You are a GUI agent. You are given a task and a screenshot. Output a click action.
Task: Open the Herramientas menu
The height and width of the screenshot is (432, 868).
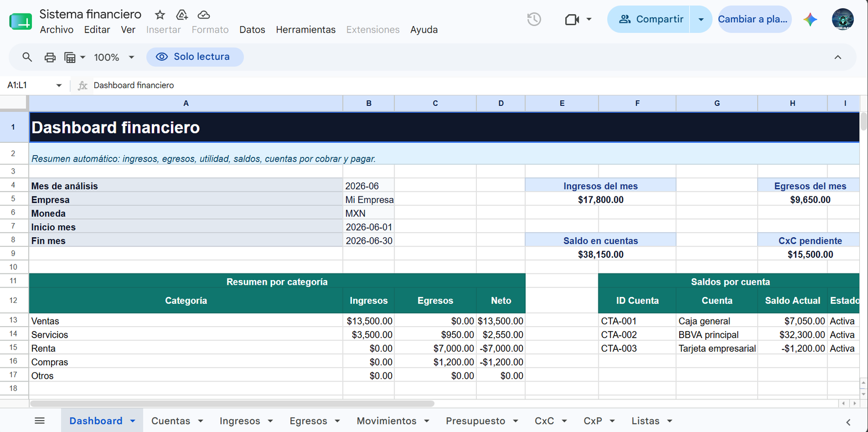coord(305,30)
